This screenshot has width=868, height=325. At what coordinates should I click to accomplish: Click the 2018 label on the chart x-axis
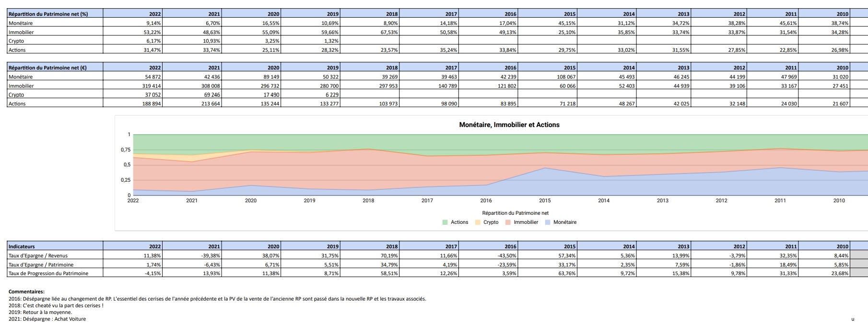point(368,200)
